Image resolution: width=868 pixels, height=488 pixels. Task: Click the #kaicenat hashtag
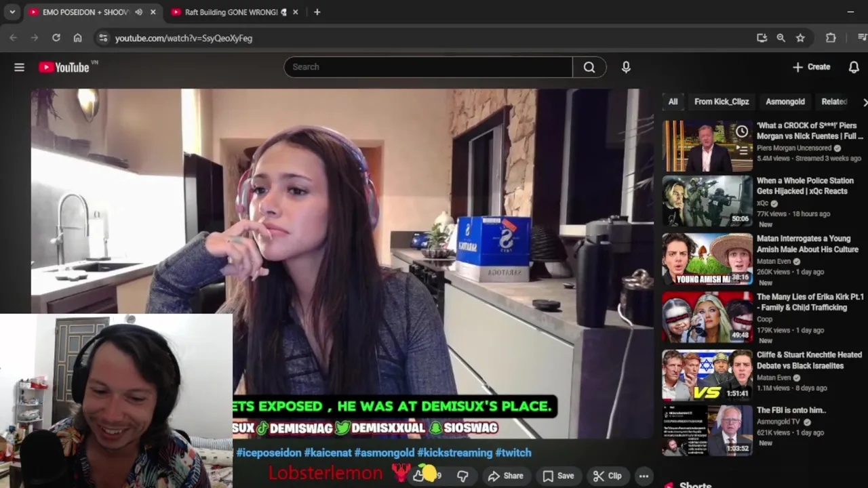(x=328, y=453)
